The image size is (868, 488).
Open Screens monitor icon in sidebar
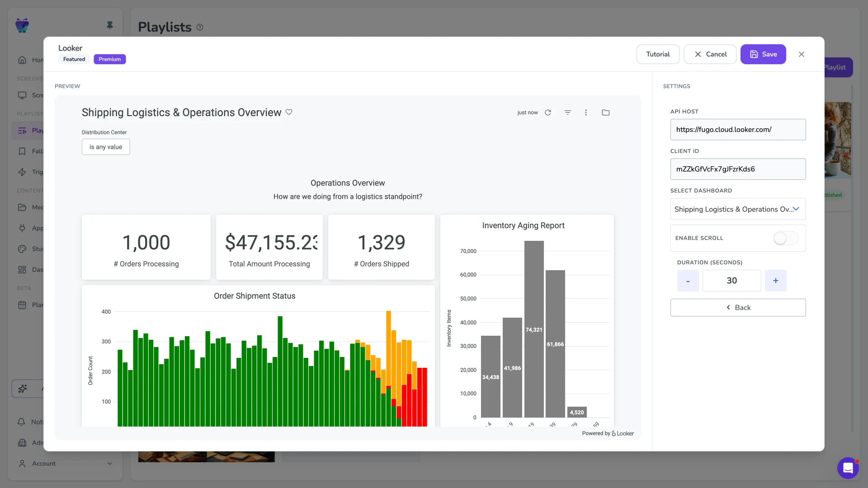click(22, 95)
